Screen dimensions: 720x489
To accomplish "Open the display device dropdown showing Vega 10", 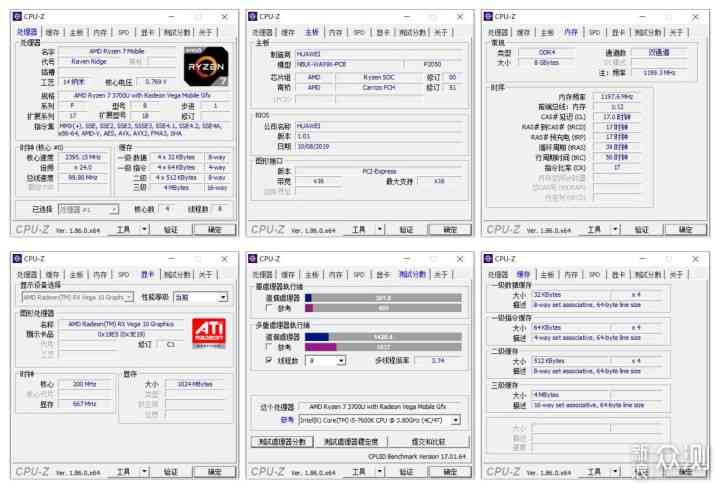I will click(78, 297).
